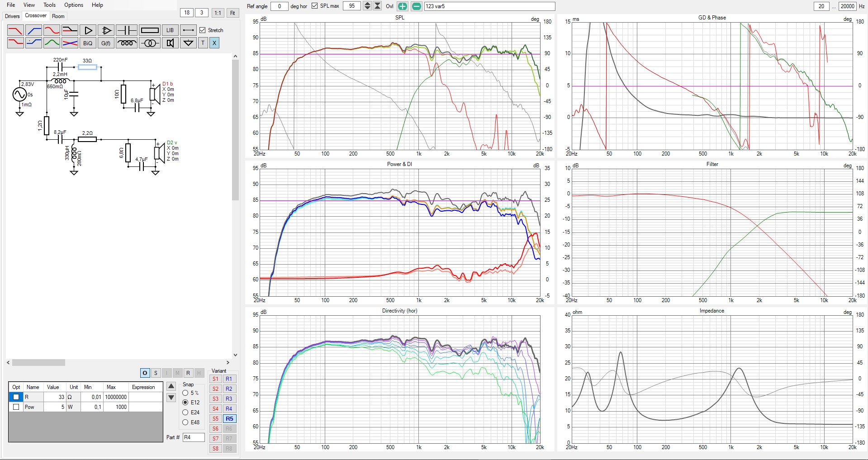Recall variant with the R3 button

point(229,399)
